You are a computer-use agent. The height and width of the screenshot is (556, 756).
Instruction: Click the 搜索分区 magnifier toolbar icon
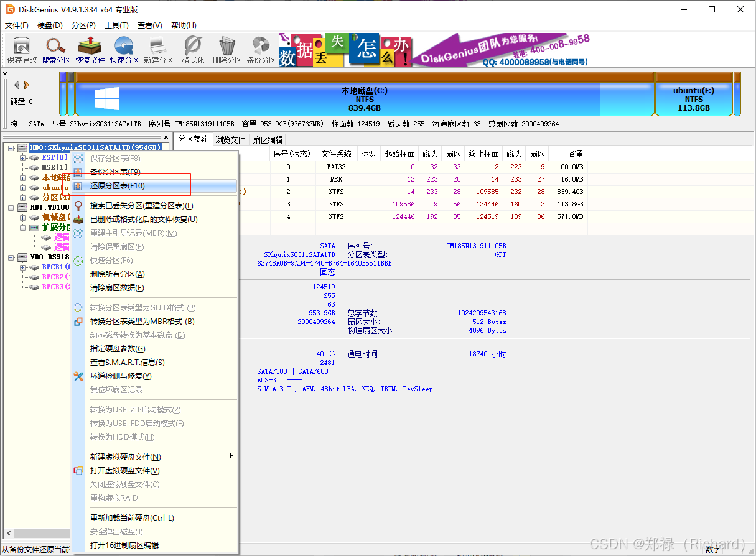tap(56, 50)
